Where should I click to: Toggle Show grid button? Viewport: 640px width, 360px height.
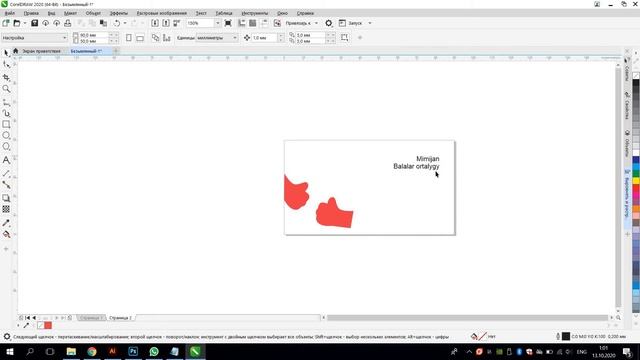[x=253, y=23]
